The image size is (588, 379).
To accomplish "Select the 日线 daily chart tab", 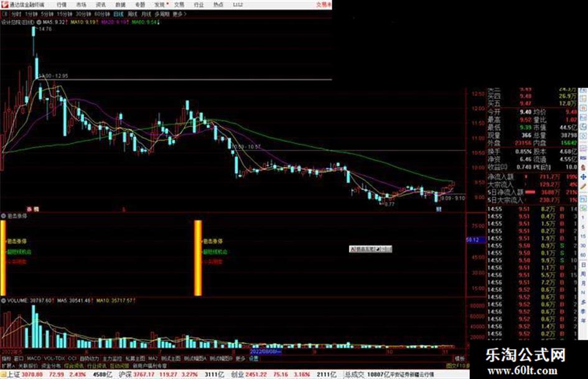I will pos(118,14).
